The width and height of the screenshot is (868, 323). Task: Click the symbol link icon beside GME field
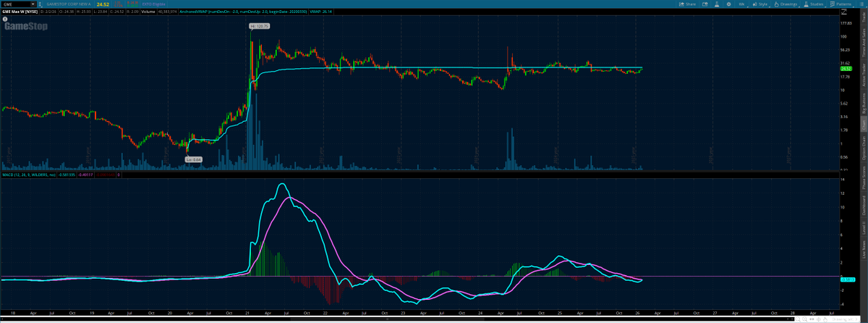[x=41, y=4]
